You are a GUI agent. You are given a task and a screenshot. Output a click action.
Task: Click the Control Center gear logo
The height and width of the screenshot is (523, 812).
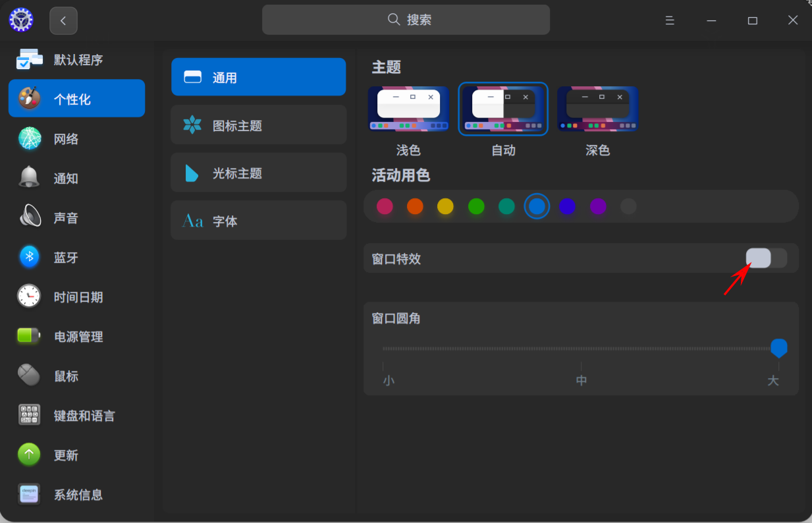(21, 20)
